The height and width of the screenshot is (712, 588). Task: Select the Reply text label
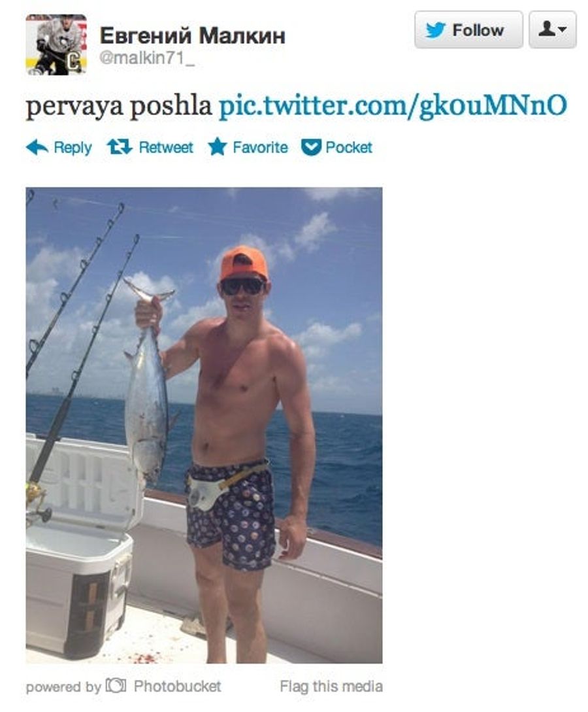(x=73, y=147)
